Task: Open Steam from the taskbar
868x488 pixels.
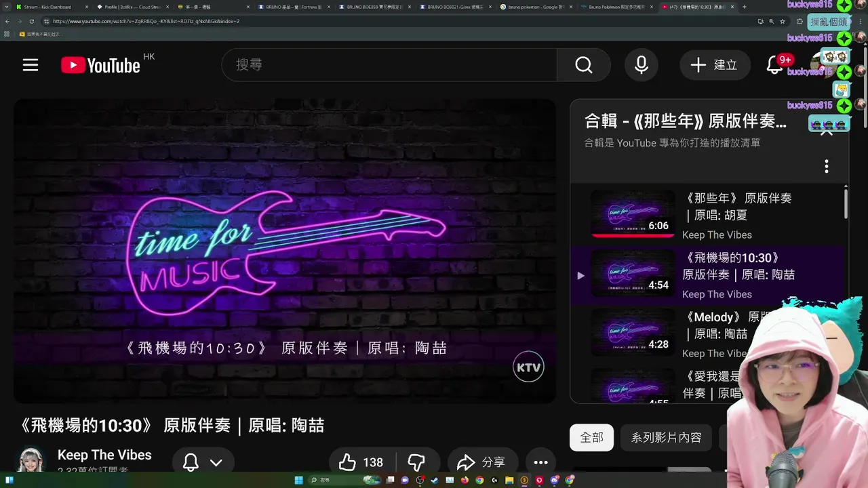Action: coord(435,480)
